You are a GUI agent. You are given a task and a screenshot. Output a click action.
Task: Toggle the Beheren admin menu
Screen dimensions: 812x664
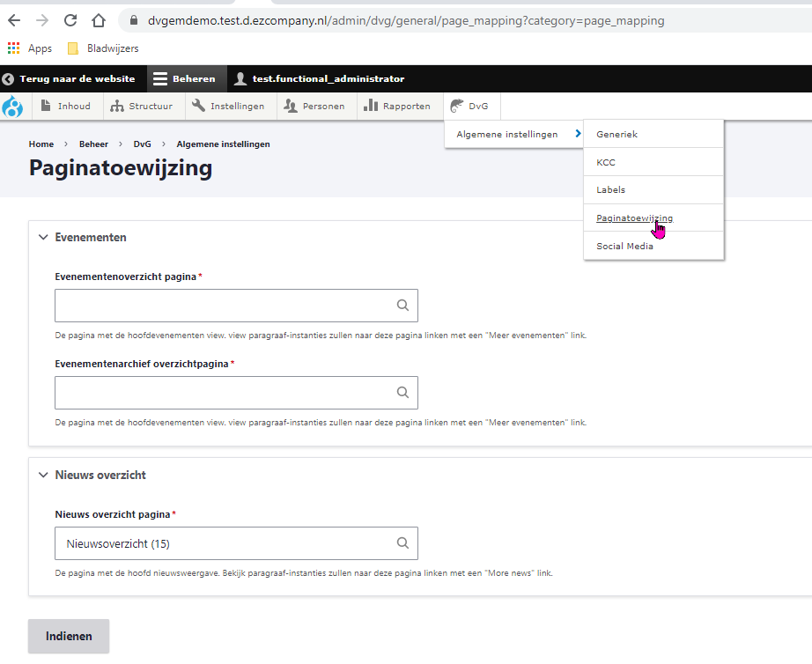(x=183, y=78)
